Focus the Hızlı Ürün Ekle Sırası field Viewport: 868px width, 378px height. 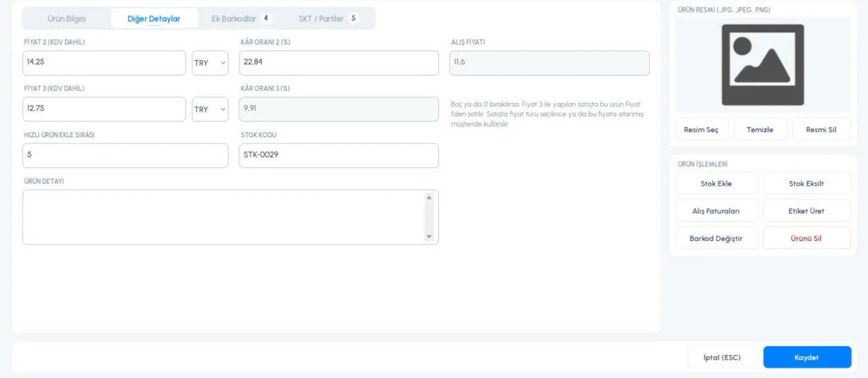tap(125, 156)
